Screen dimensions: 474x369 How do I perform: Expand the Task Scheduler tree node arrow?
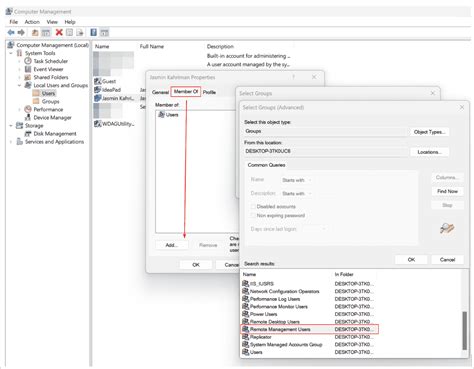coord(19,61)
